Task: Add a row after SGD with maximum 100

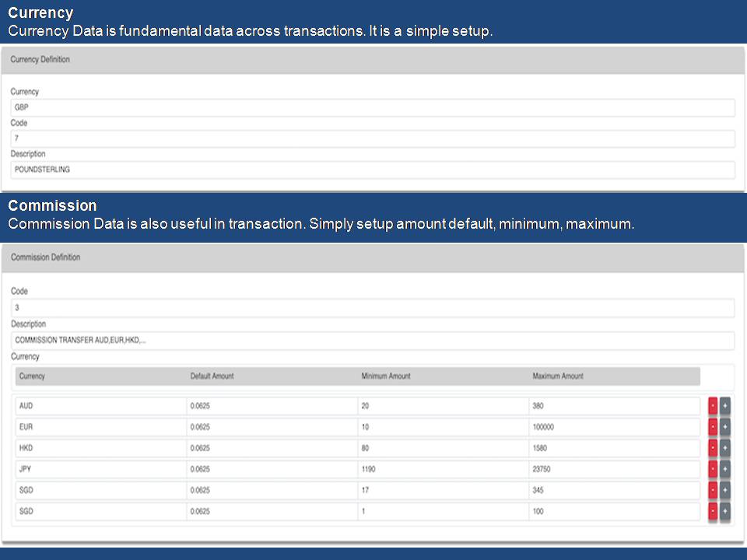Action: point(725,511)
